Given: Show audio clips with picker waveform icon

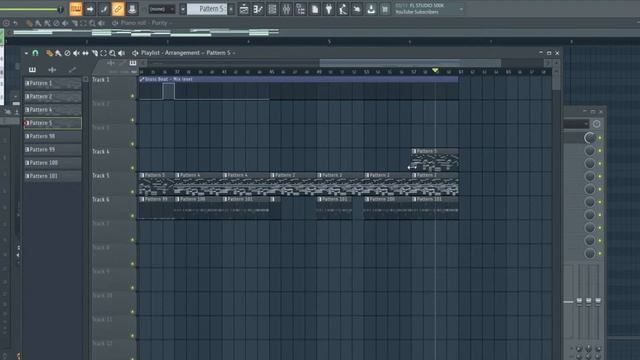Looking at the screenshot, I should 52,70.
